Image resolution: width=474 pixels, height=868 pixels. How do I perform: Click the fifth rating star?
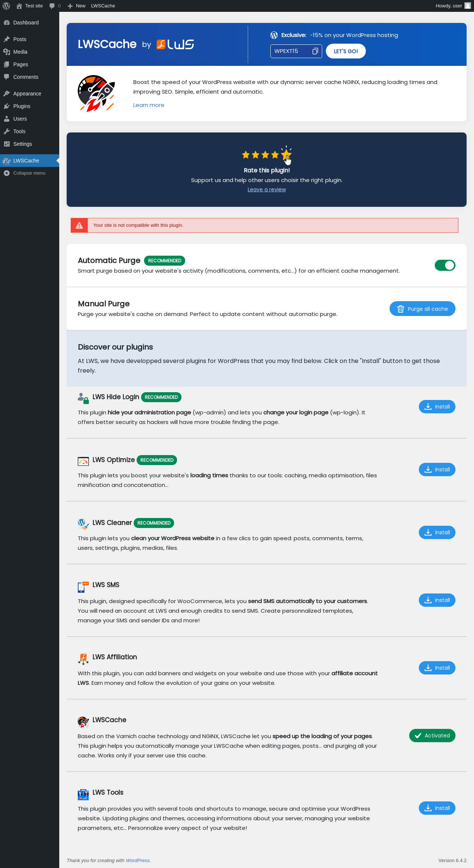click(x=286, y=155)
